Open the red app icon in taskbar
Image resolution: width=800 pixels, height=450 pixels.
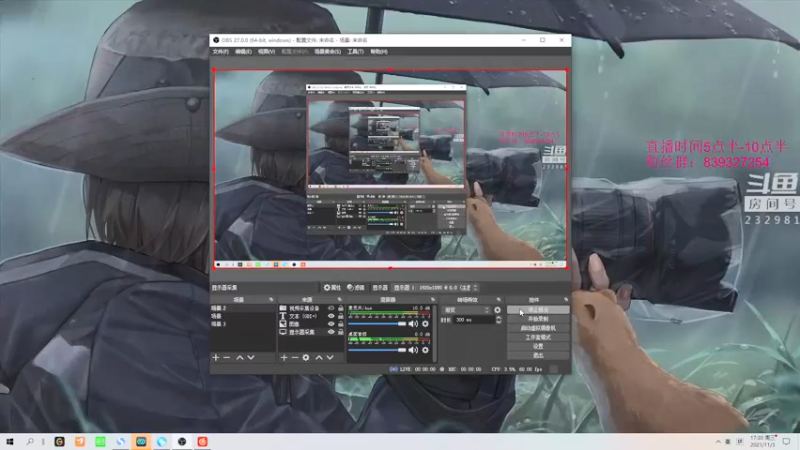pyautogui.click(x=202, y=442)
